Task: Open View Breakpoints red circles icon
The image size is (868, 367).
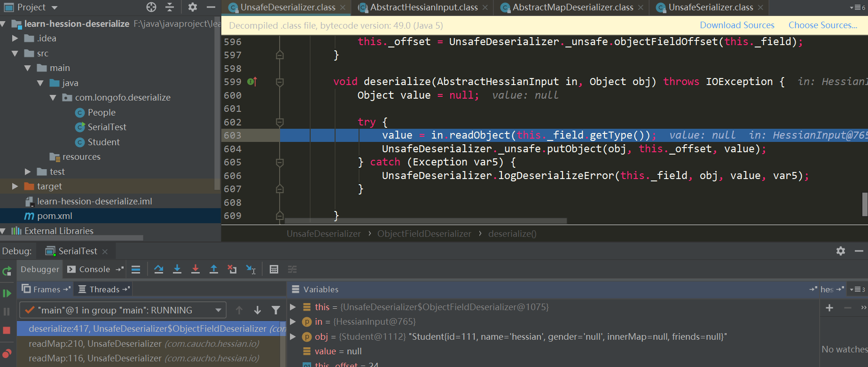Action: (x=7, y=353)
